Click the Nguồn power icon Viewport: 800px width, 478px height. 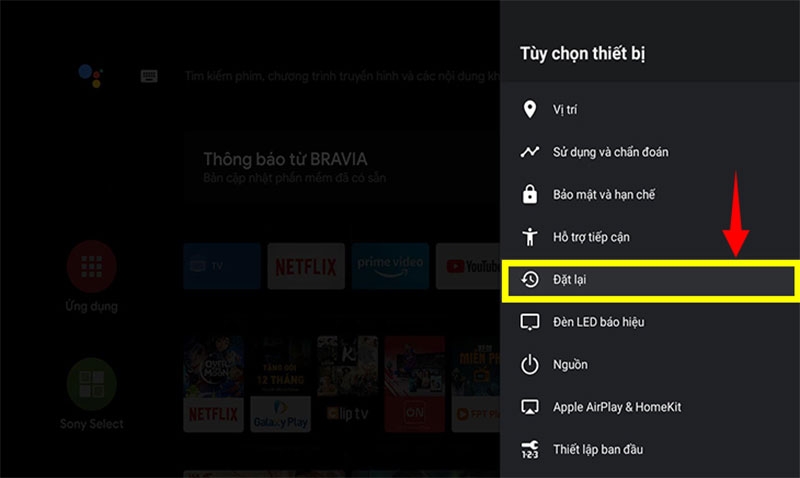click(530, 365)
